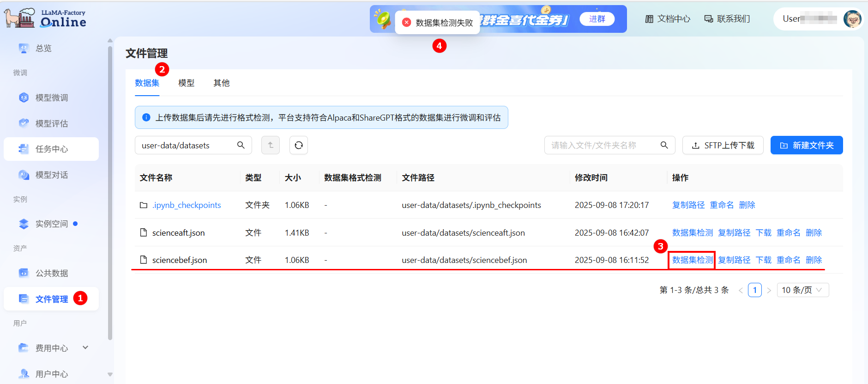Switch to the 模型 tab

186,83
